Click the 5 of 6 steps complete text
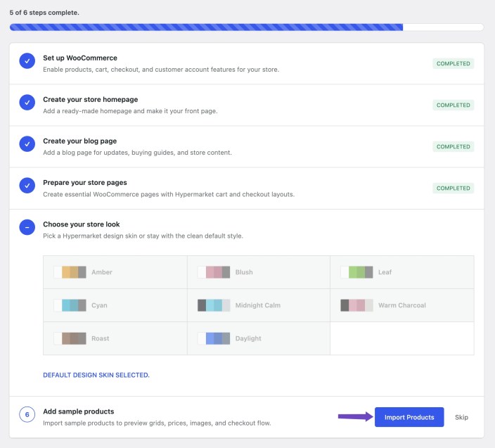Image resolution: width=495 pixels, height=448 pixels. tap(44, 13)
